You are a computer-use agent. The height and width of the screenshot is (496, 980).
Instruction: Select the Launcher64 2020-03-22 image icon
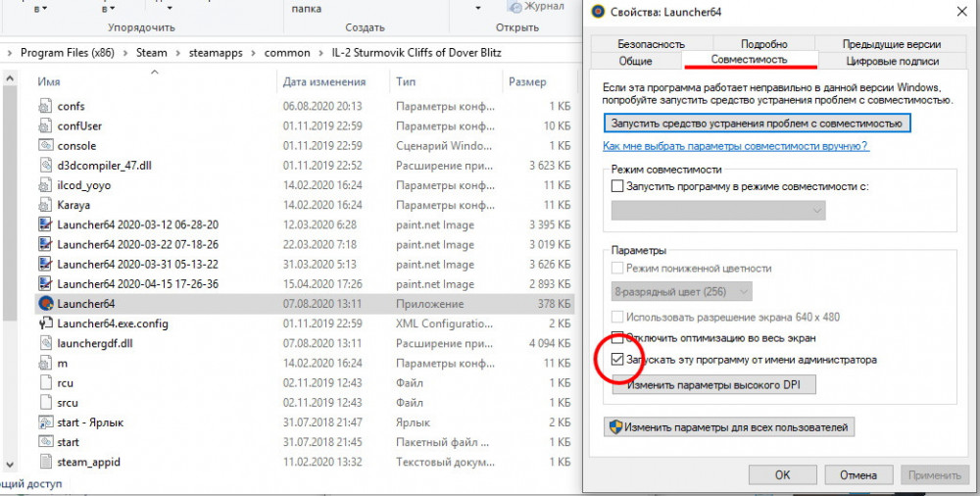pos(45,244)
